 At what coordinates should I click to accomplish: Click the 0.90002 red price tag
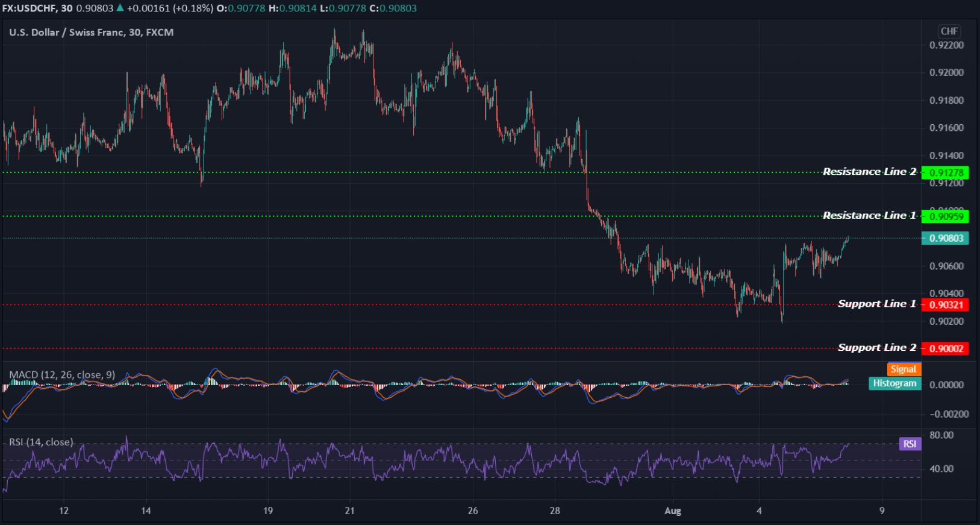pyautogui.click(x=946, y=348)
